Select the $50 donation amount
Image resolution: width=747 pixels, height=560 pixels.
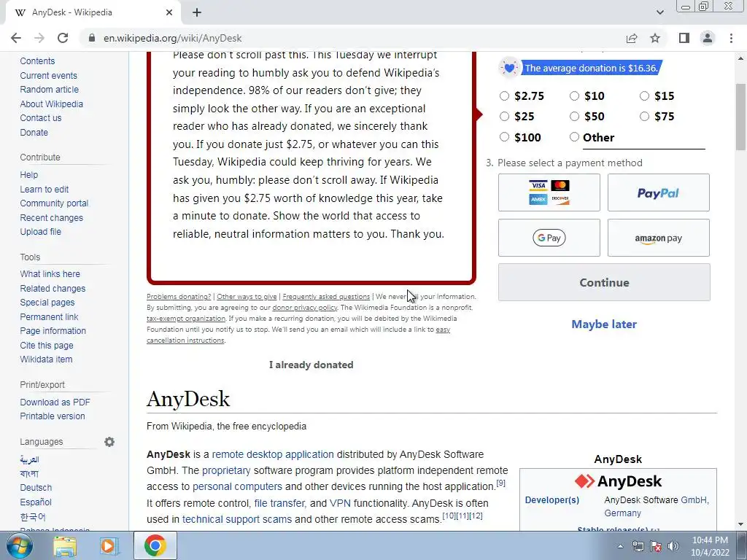click(574, 116)
